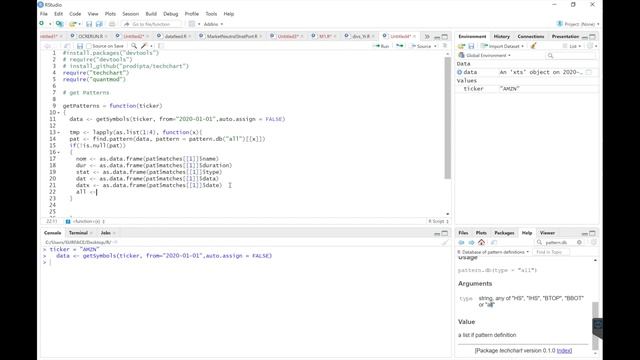
Task: Open the List view dropdown in Environment
Action: [572, 46]
